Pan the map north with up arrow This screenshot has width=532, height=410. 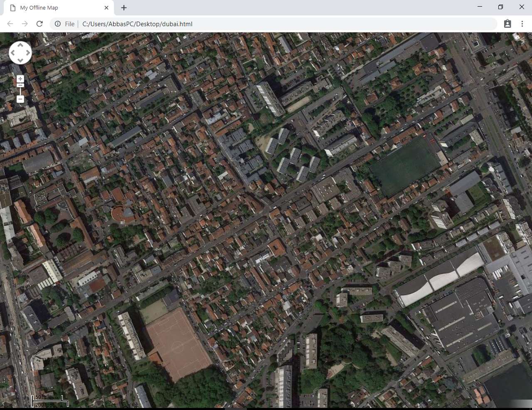(x=20, y=45)
